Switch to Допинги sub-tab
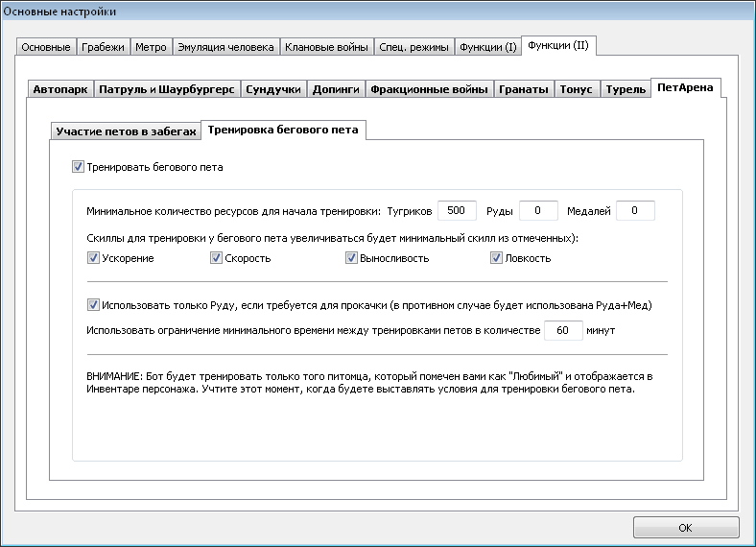 pos(336,89)
